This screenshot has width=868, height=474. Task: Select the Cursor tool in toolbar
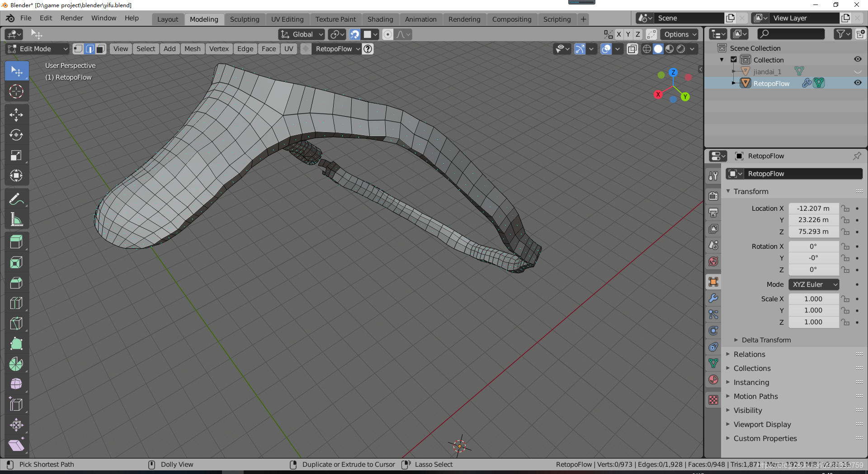click(16, 91)
